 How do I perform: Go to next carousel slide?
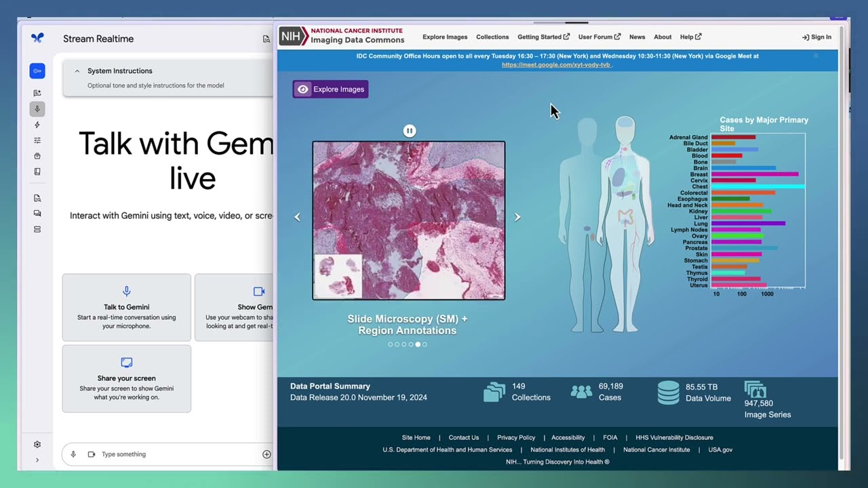tap(517, 217)
